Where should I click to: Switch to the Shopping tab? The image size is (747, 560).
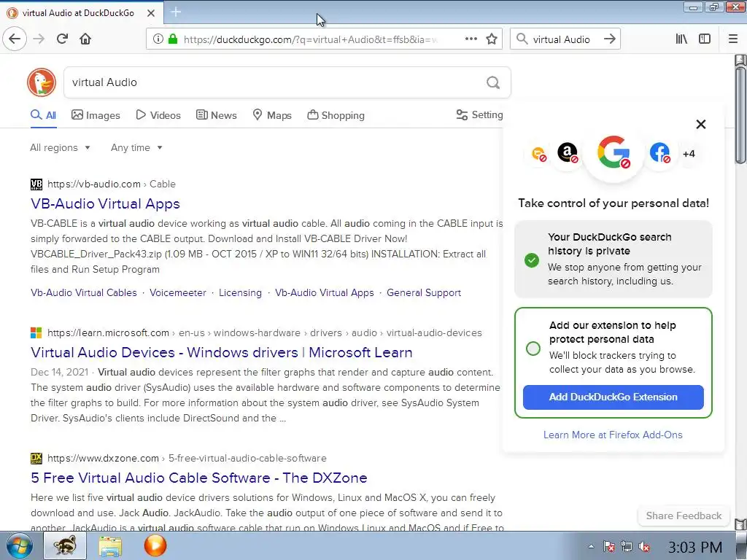[336, 115]
